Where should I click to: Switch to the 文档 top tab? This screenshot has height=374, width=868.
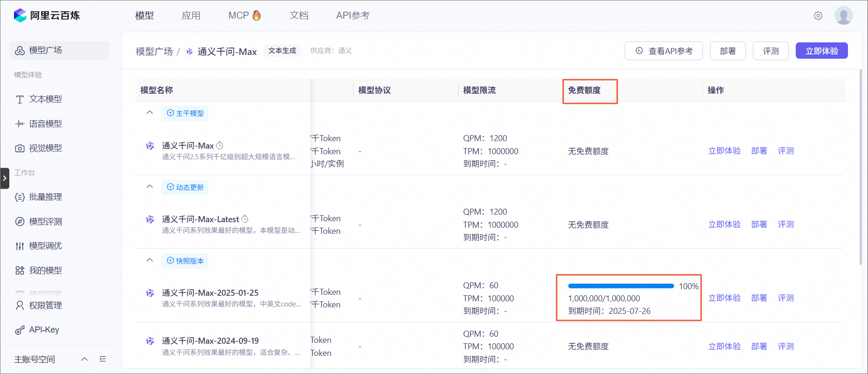point(299,15)
